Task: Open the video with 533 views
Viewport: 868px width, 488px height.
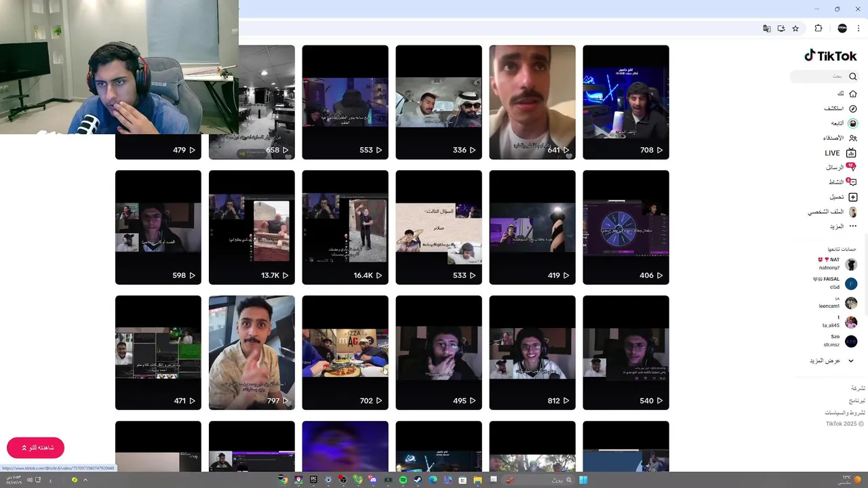Action: tap(439, 227)
